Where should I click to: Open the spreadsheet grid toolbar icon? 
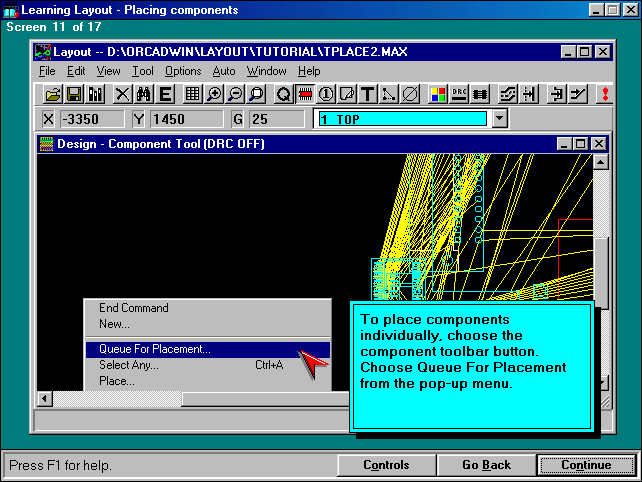click(x=193, y=94)
